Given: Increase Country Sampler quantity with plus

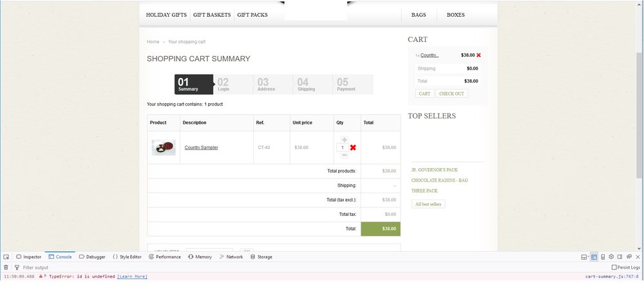Looking at the screenshot, I should (x=345, y=140).
